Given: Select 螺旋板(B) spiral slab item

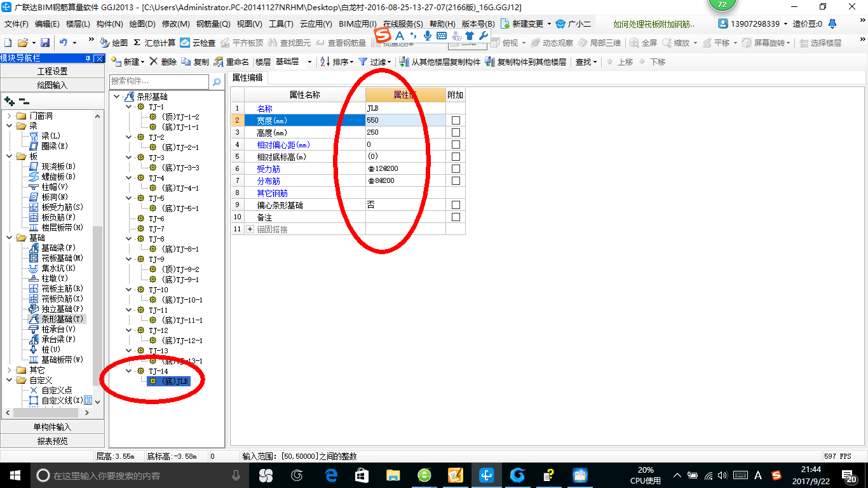Looking at the screenshot, I should tap(52, 177).
